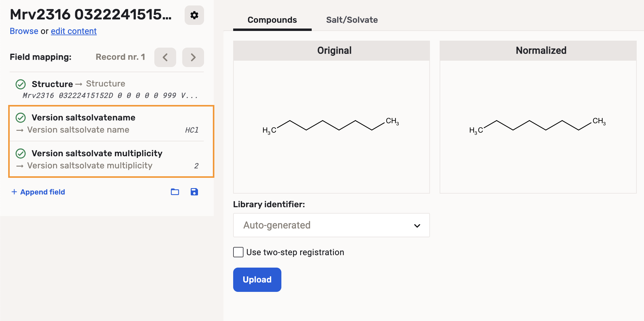This screenshot has height=321, width=644.
Task: Enable Use two-step registration checkbox
Action: [238, 252]
